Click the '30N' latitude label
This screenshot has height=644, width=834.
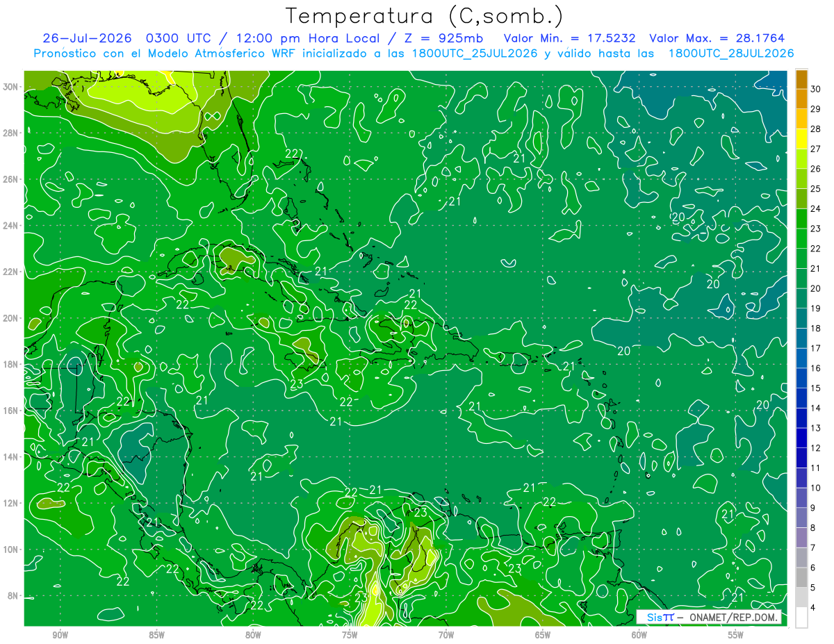(11, 87)
